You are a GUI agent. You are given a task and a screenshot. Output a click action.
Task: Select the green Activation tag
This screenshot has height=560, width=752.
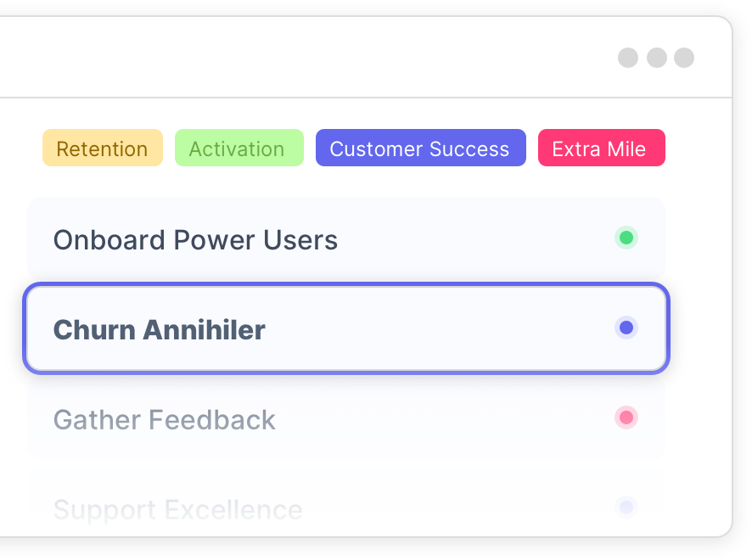coord(239,148)
